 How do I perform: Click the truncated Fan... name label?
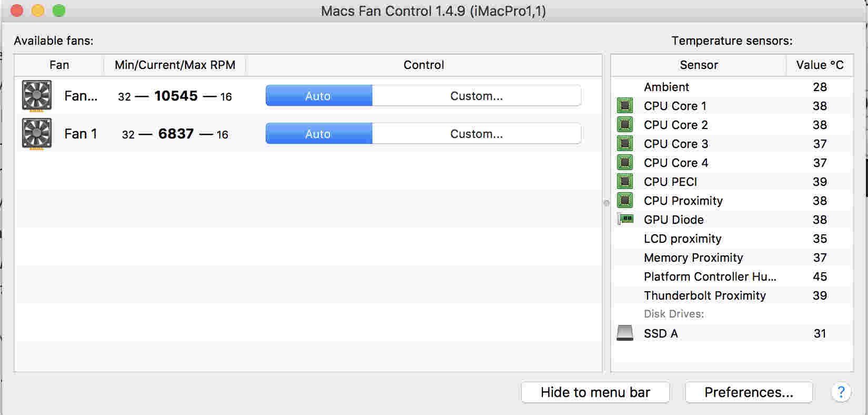tap(80, 96)
